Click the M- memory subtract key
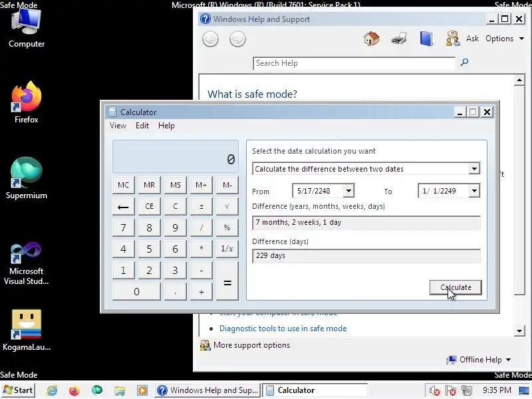The image size is (532, 399). [x=227, y=185]
